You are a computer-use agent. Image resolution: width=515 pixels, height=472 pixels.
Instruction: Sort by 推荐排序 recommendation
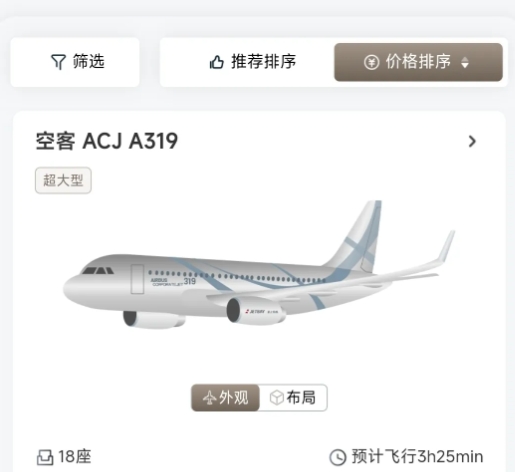click(x=253, y=62)
